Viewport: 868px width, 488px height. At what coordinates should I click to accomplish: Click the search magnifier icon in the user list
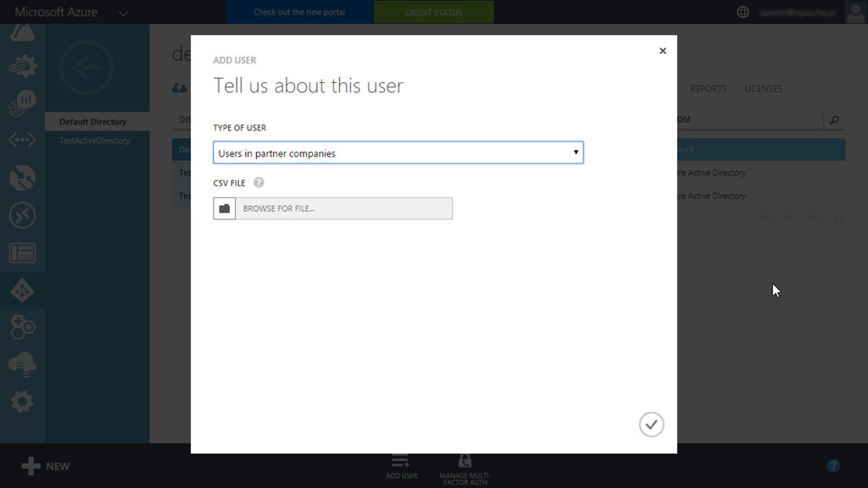834,120
